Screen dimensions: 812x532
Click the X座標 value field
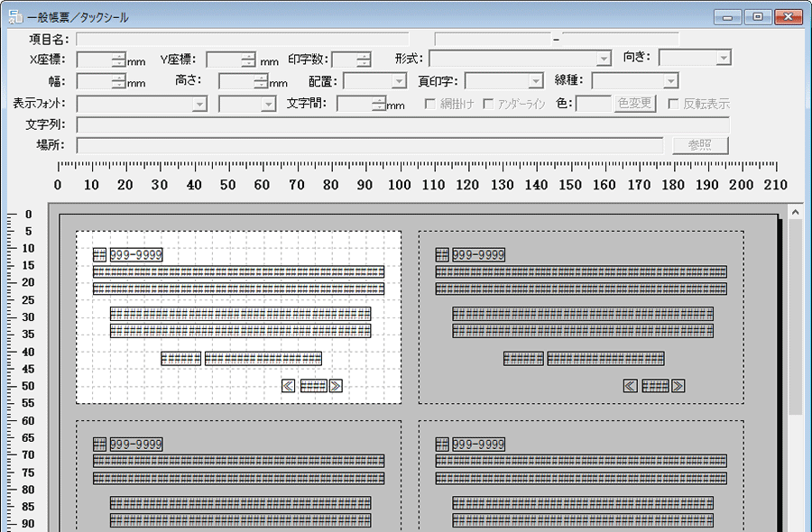pyautogui.click(x=94, y=60)
